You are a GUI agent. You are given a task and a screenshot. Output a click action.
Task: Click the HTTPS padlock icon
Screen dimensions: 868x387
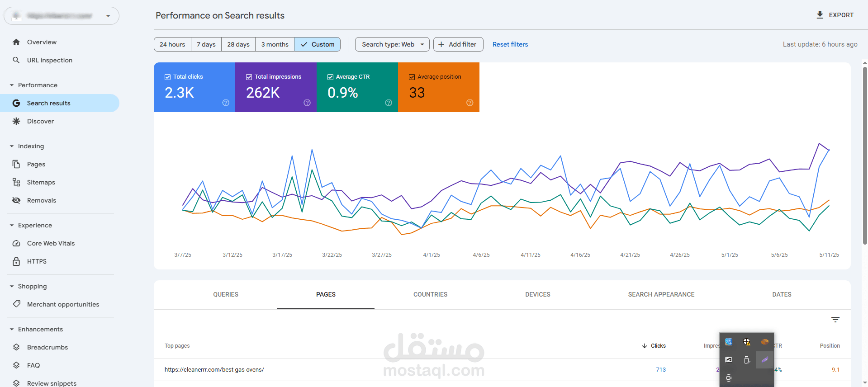point(16,261)
